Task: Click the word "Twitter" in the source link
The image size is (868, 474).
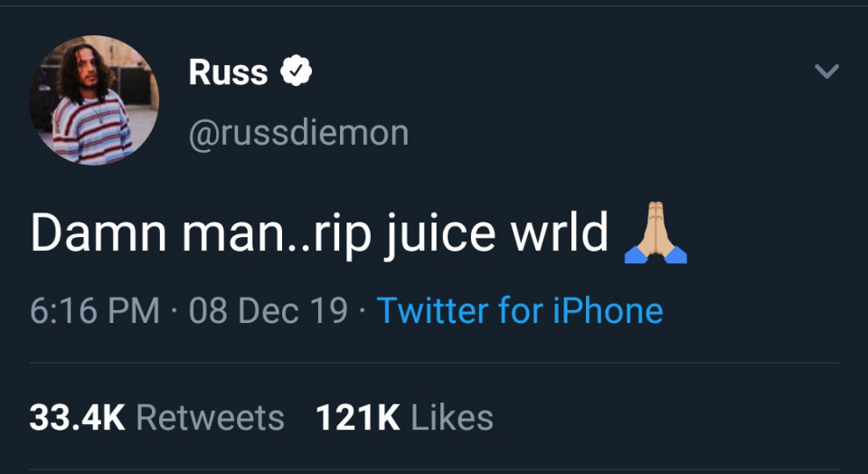Action: (432, 310)
